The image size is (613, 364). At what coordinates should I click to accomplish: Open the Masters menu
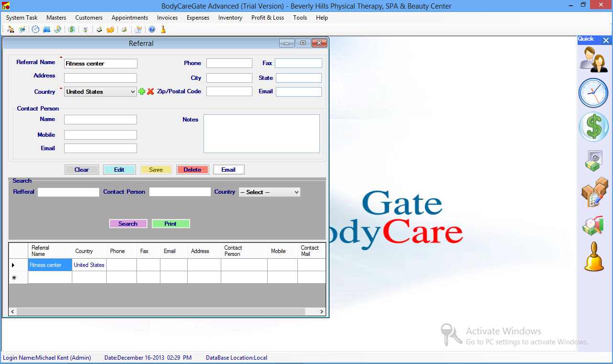point(56,18)
